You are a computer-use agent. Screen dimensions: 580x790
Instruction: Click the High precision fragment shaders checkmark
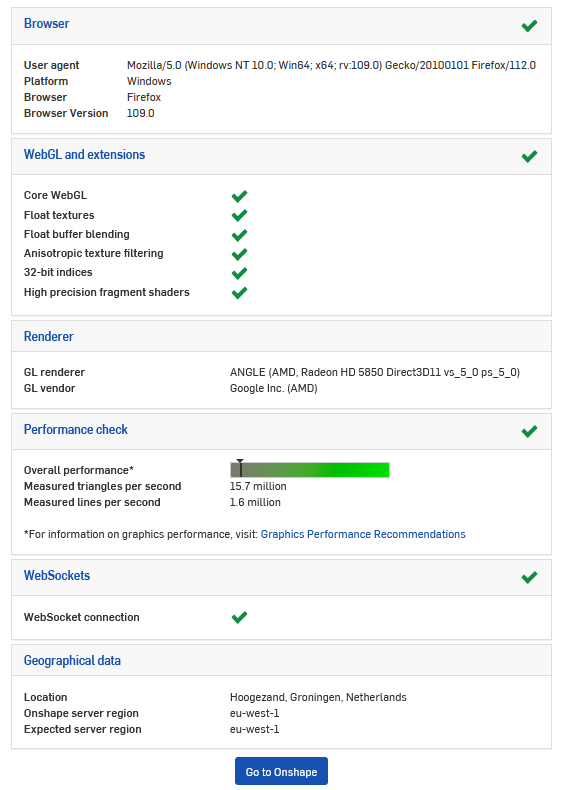point(239,293)
